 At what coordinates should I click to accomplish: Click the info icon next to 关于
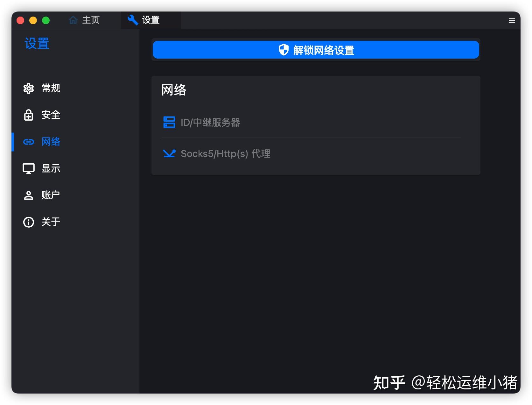(29, 222)
